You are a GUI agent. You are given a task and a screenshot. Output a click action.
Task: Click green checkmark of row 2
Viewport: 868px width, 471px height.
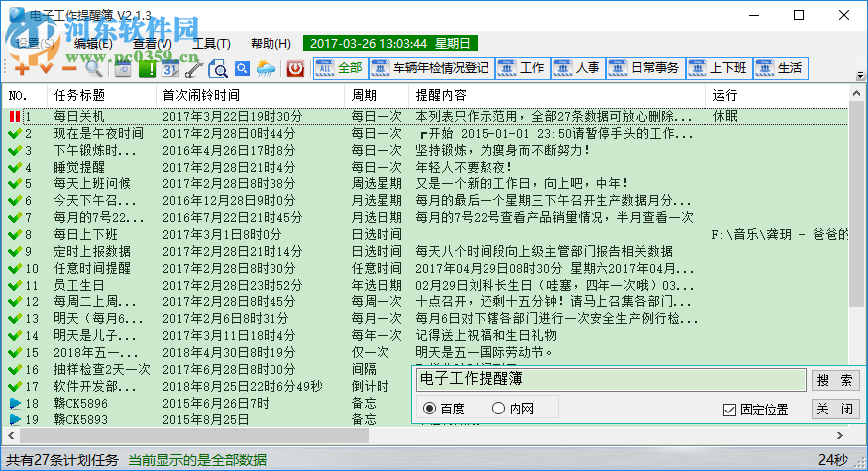(15, 134)
